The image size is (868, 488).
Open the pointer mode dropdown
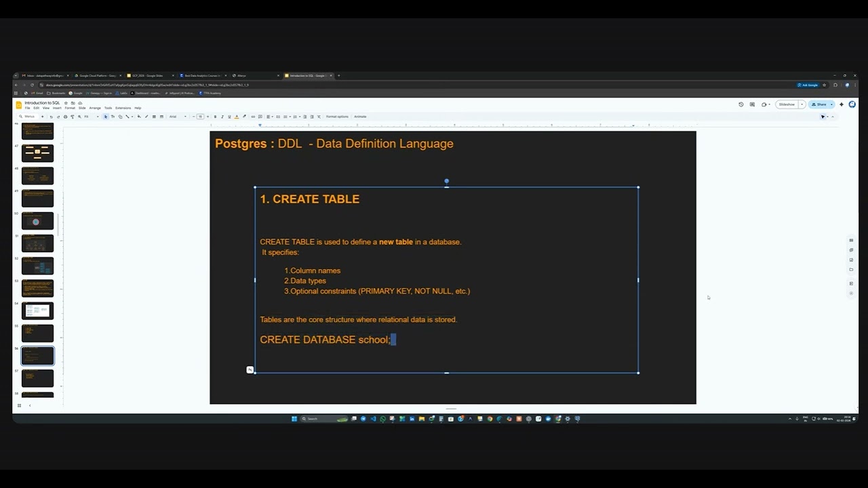[827, 117]
